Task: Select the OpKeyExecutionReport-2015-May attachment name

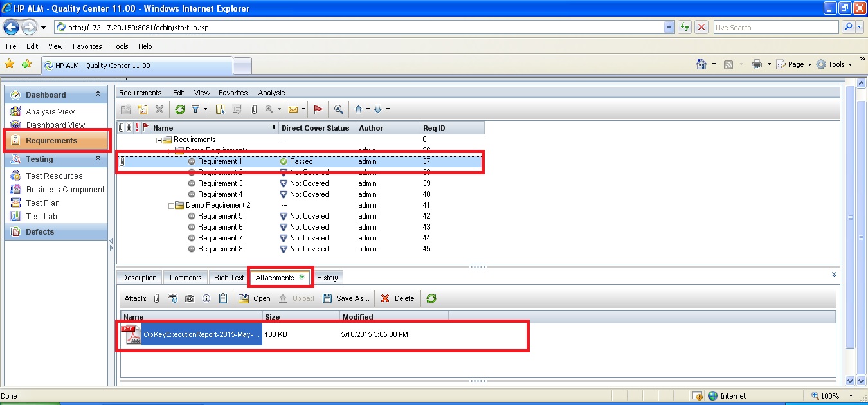Action: tap(201, 334)
